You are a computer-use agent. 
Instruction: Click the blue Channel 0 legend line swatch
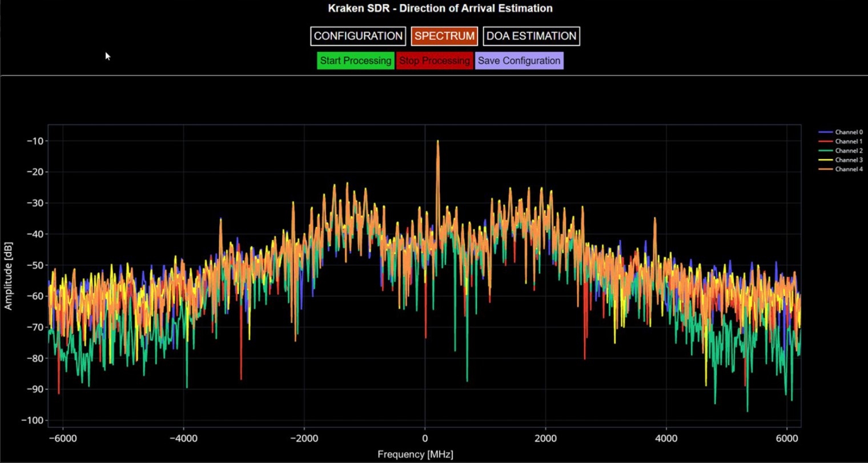click(x=825, y=132)
